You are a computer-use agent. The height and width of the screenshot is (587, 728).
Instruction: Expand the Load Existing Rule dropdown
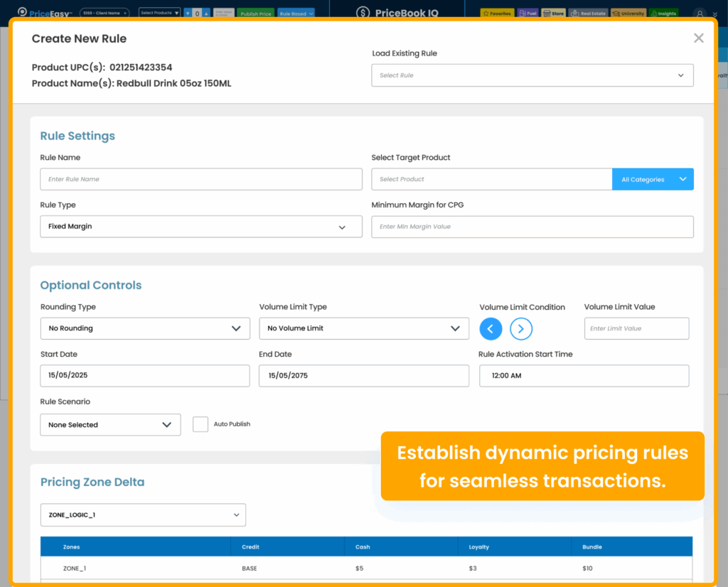pyautogui.click(x=532, y=75)
